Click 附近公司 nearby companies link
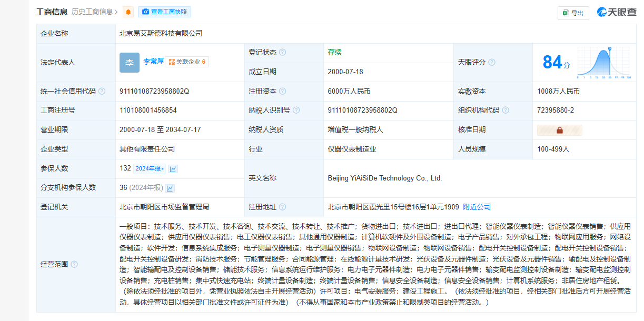The image size is (644, 321). click(x=477, y=207)
